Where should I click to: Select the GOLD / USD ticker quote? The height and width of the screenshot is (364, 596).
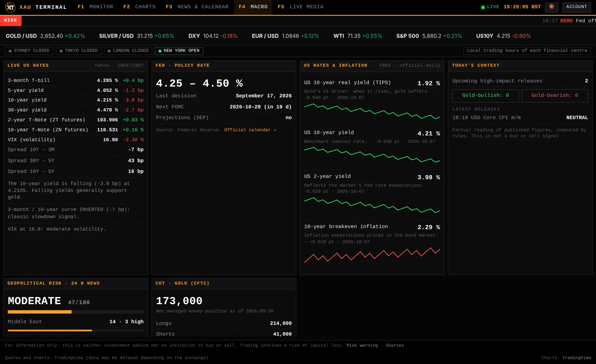[45, 36]
